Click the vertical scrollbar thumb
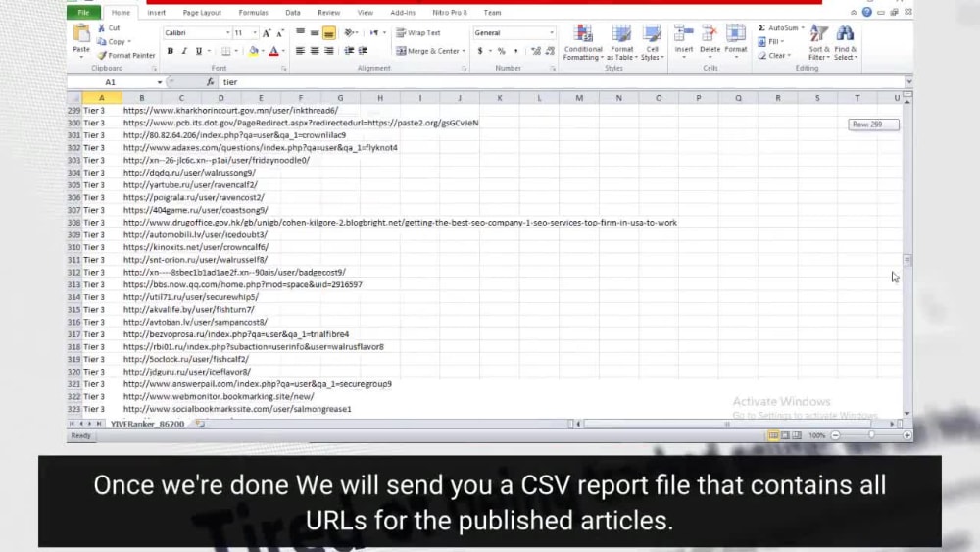The width and height of the screenshot is (980, 552). [x=907, y=260]
